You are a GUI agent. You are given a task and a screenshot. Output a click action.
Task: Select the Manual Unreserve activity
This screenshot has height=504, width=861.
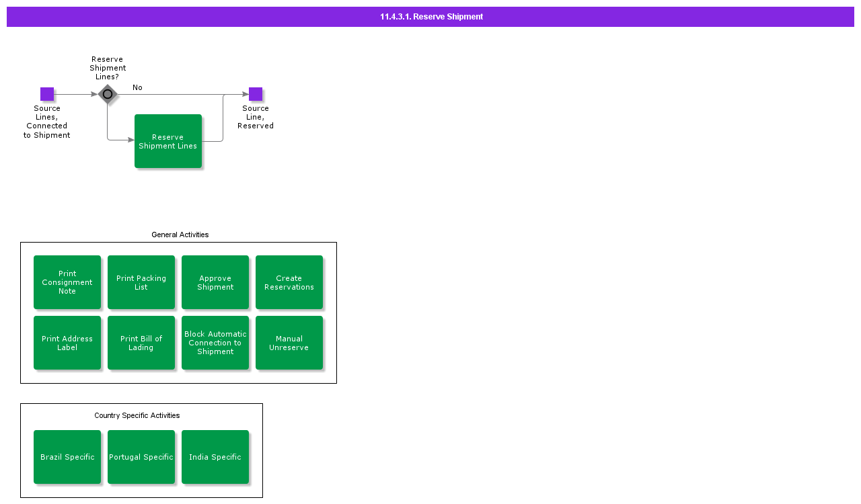click(289, 343)
